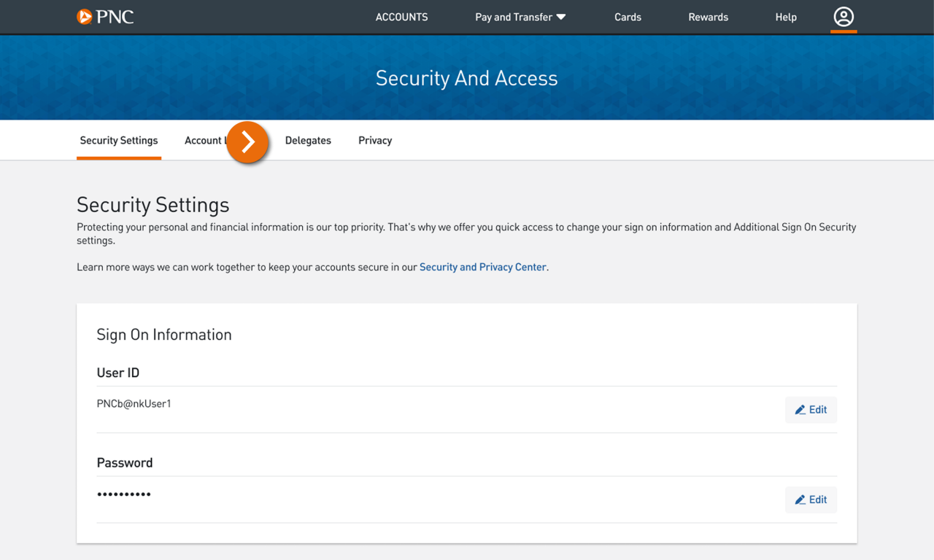Select the user silhouette in the navbar
Image resolution: width=934 pixels, height=560 pixels.
pos(844,17)
